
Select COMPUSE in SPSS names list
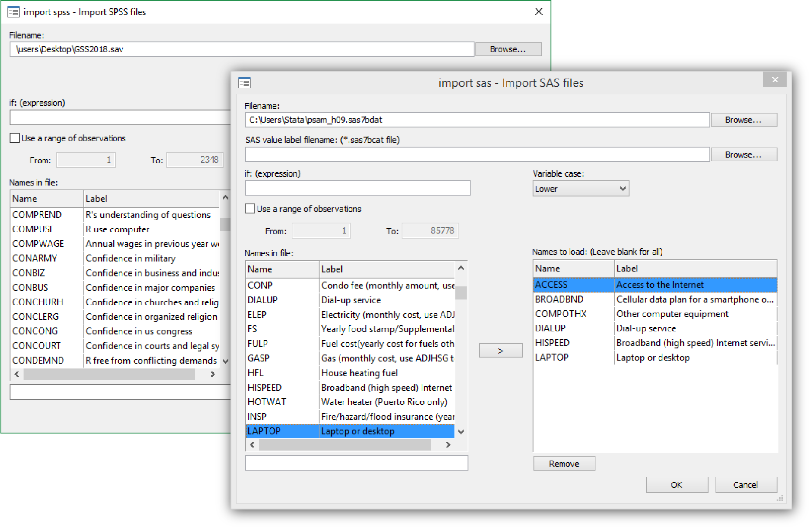point(115,229)
